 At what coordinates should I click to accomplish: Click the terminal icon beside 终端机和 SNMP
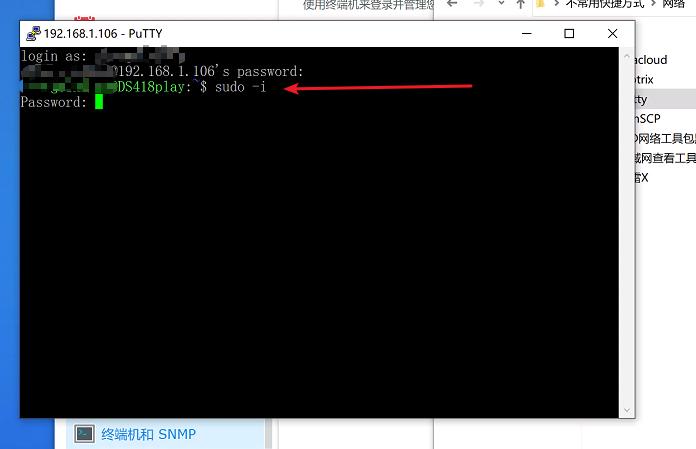pos(84,434)
